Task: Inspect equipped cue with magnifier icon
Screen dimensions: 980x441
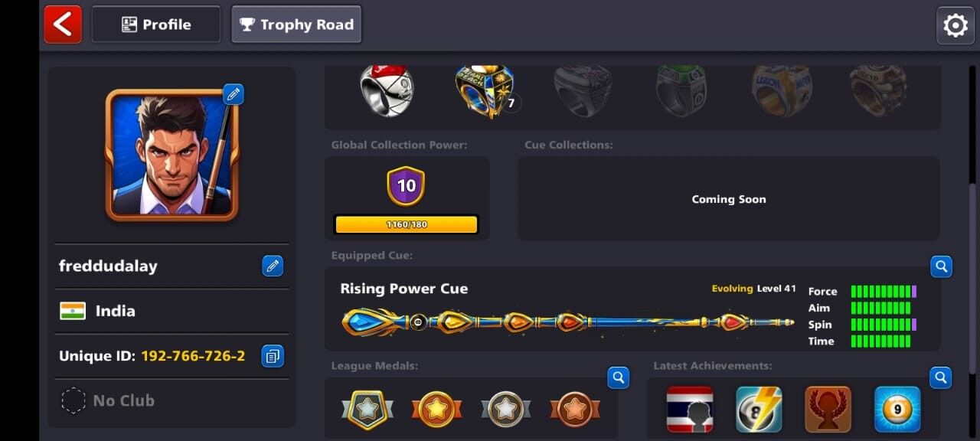Action: (942, 266)
